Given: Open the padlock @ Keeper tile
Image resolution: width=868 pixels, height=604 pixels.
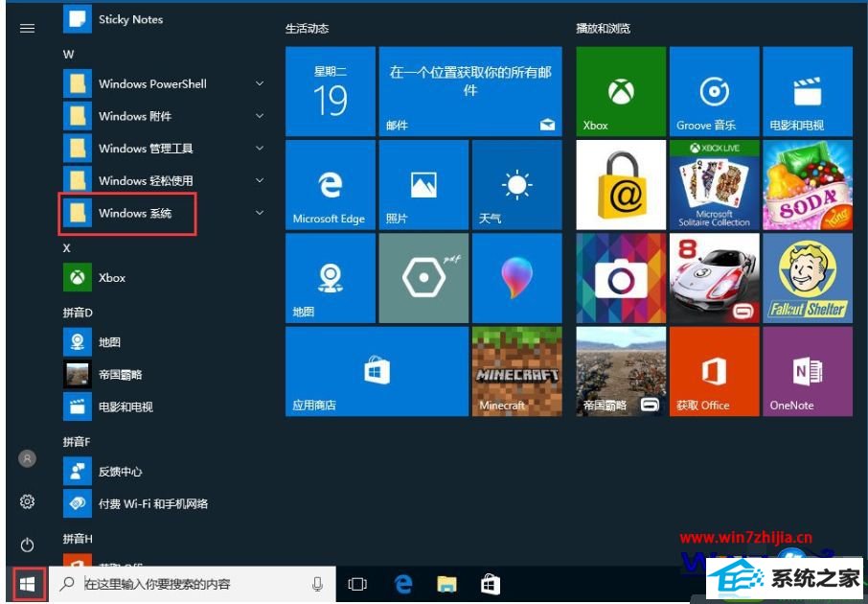Looking at the screenshot, I should (621, 184).
